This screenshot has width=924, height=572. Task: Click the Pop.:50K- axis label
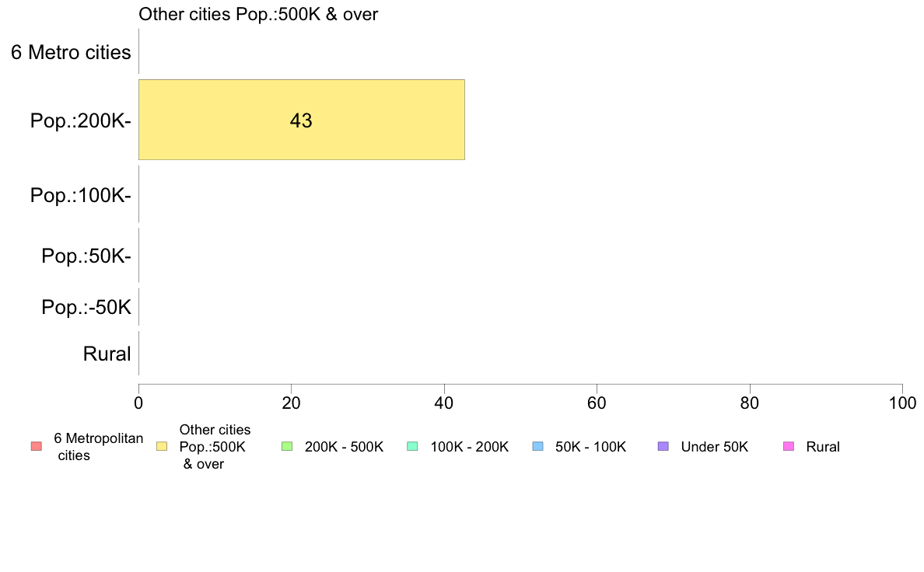pyautogui.click(x=86, y=256)
